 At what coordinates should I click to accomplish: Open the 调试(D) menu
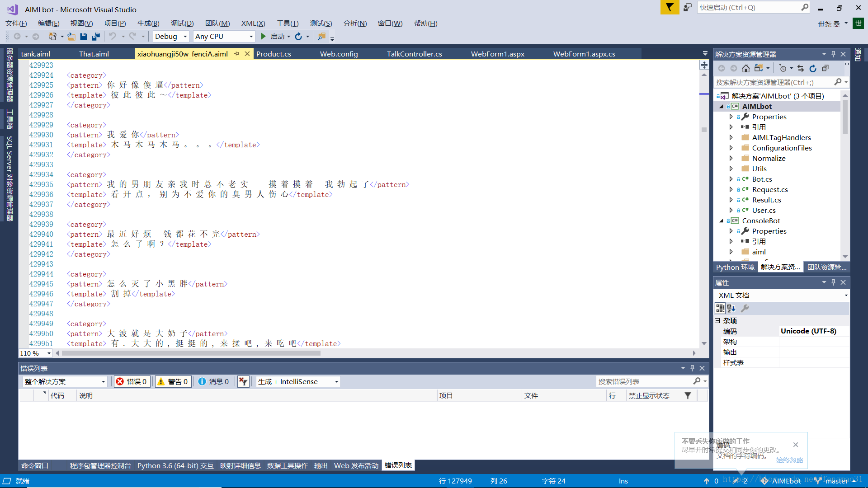pyautogui.click(x=182, y=23)
